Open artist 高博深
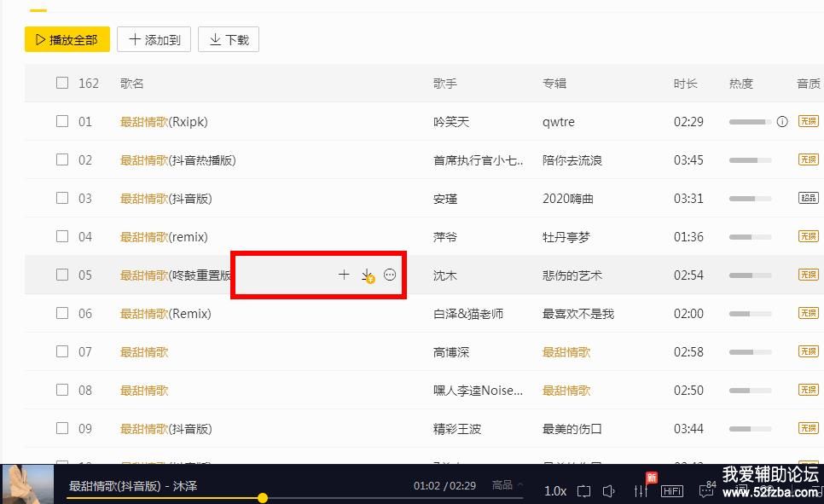Viewport: 824px width, 504px height. (451, 352)
